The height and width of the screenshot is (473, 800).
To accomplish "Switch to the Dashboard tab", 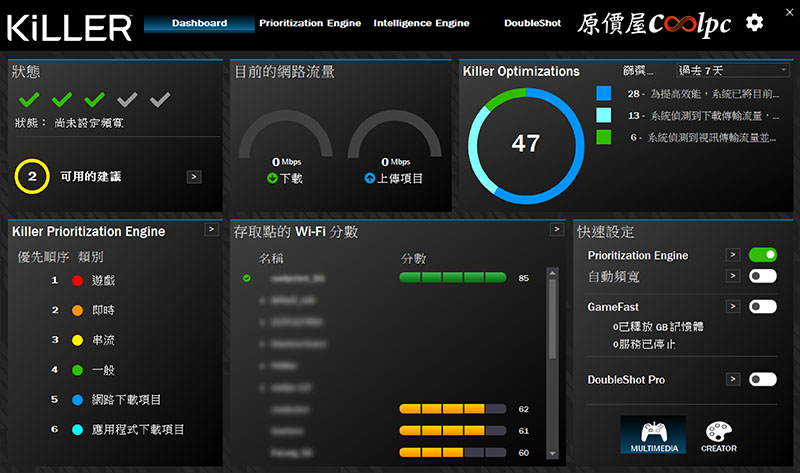I will click(x=199, y=23).
